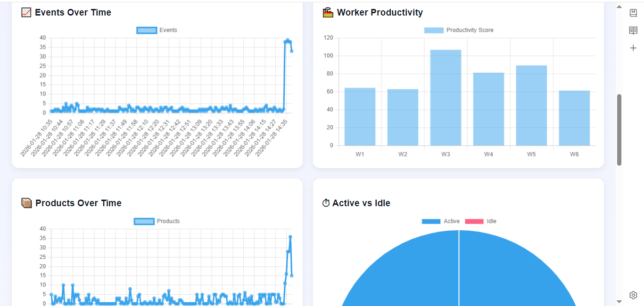Open the settings gear at bottom right
The image size is (644, 306).
point(633,295)
